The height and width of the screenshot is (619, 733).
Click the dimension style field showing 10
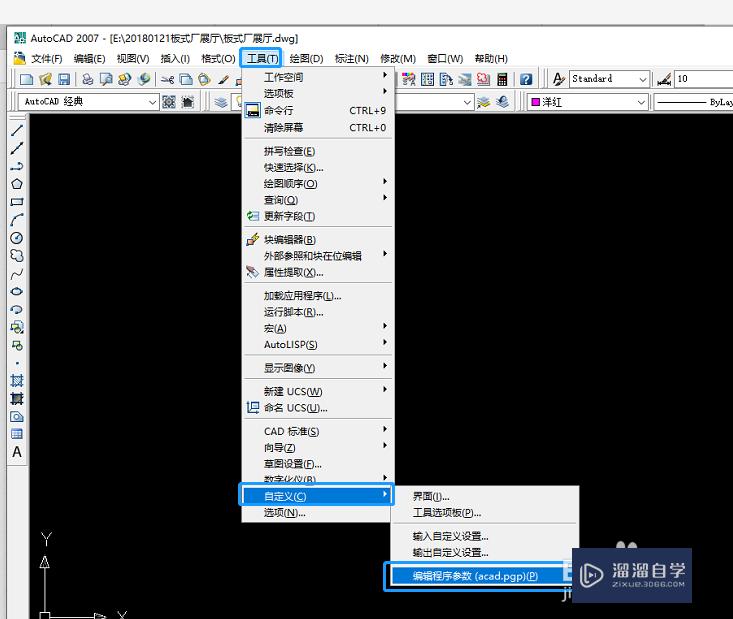pyautogui.click(x=704, y=79)
